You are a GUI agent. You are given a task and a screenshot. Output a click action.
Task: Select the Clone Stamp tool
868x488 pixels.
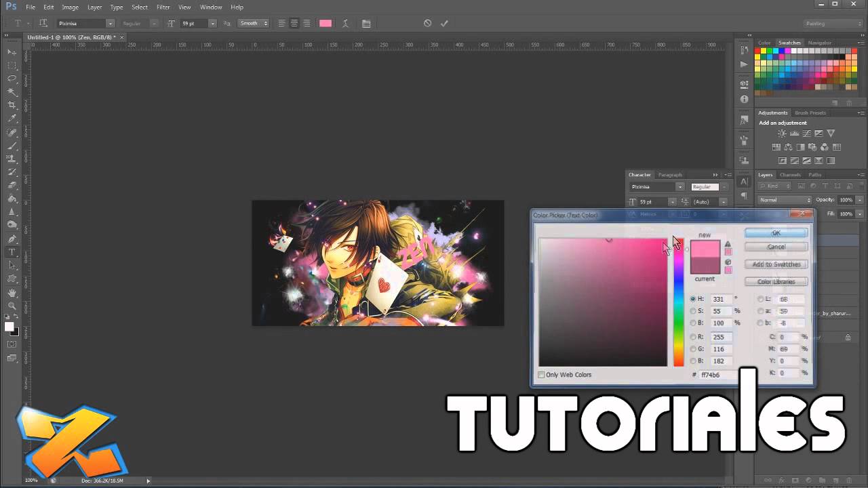[12, 159]
